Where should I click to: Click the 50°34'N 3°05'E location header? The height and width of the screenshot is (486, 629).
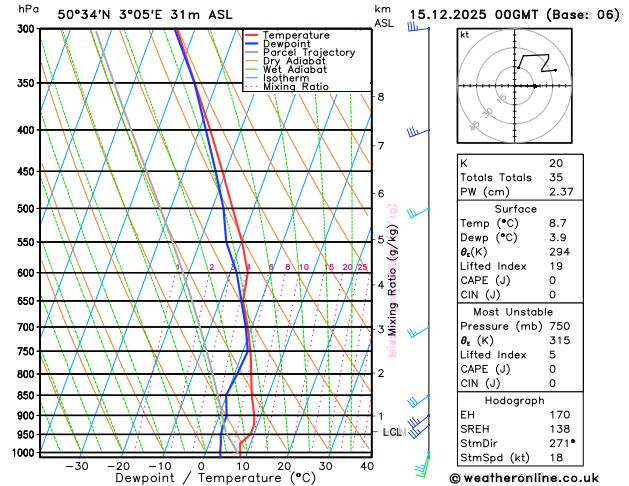pos(110,15)
